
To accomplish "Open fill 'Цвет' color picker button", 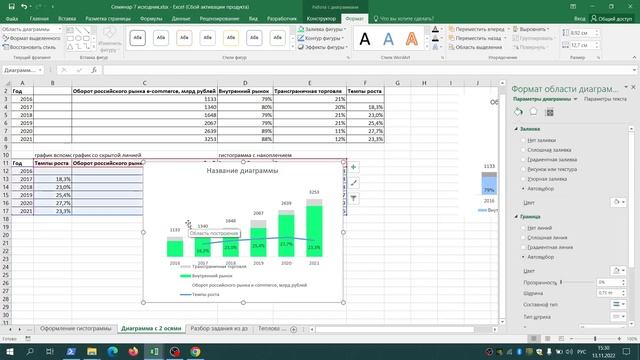I will click(619, 202).
